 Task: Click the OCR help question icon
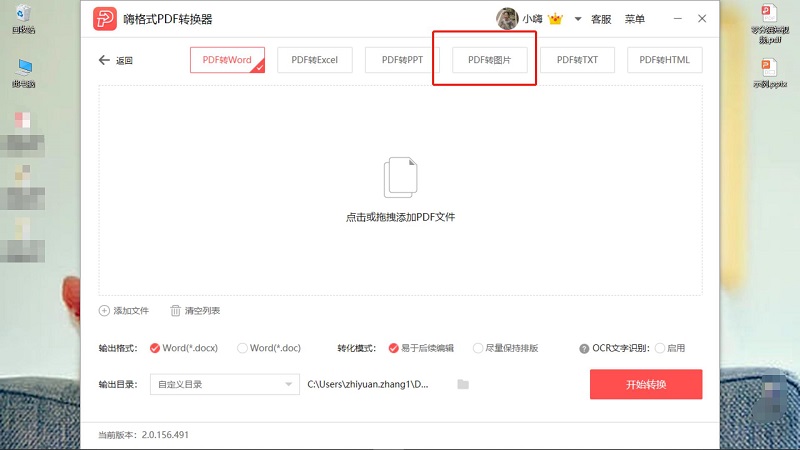[x=584, y=348]
